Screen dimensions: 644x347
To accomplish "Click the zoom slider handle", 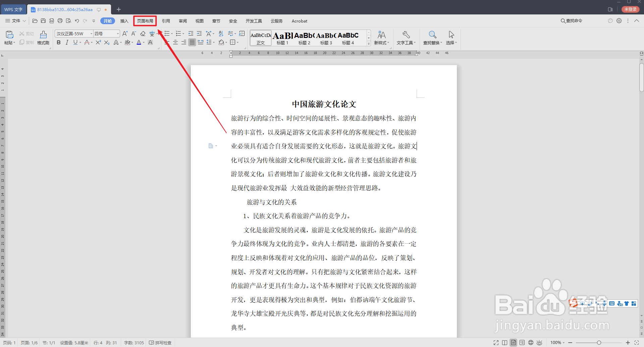I will tap(599, 343).
